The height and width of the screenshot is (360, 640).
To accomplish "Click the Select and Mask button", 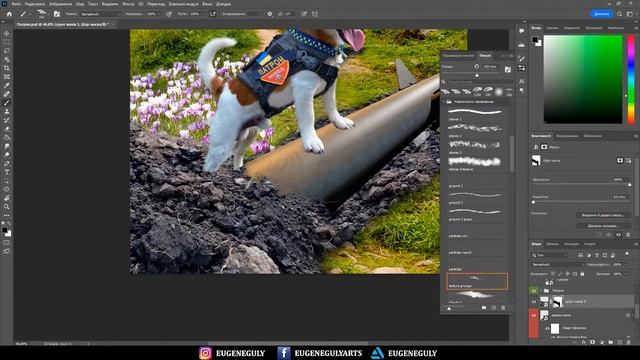I will [x=603, y=215].
